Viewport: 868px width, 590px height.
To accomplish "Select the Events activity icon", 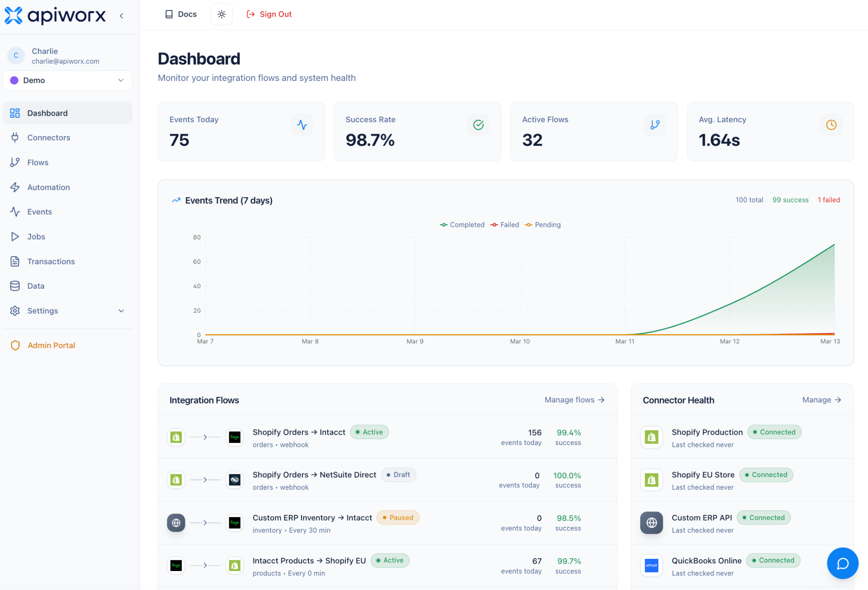I will [x=15, y=211].
